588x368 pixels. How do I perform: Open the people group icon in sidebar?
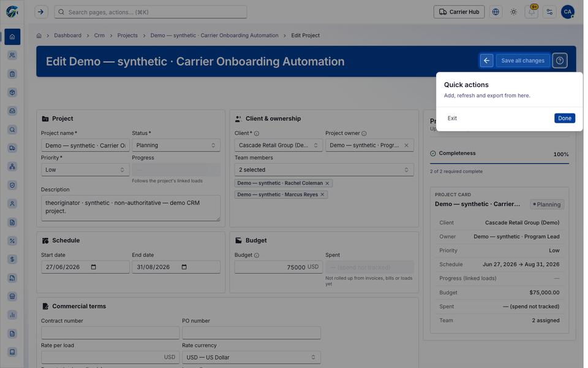point(12,55)
